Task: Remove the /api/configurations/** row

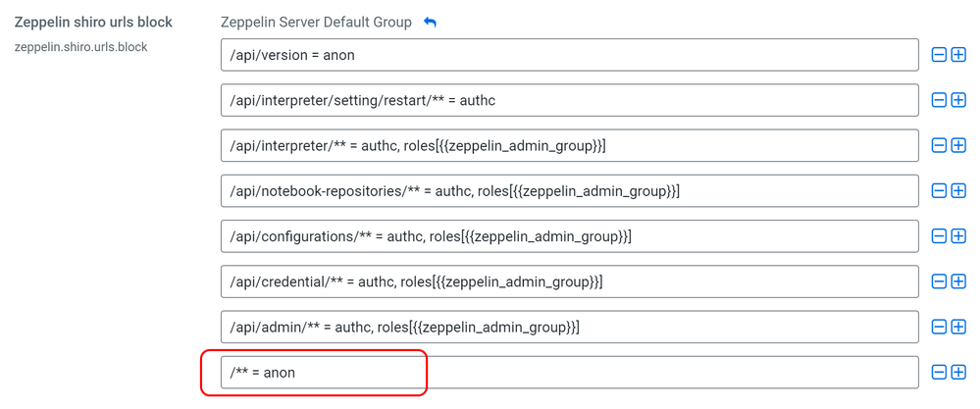Action: point(939,236)
